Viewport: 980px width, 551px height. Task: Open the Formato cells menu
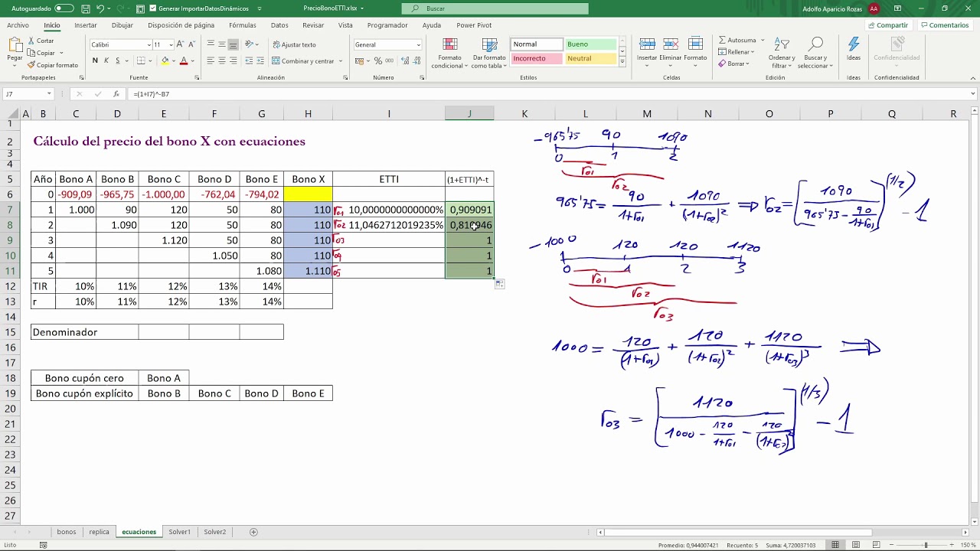click(695, 52)
